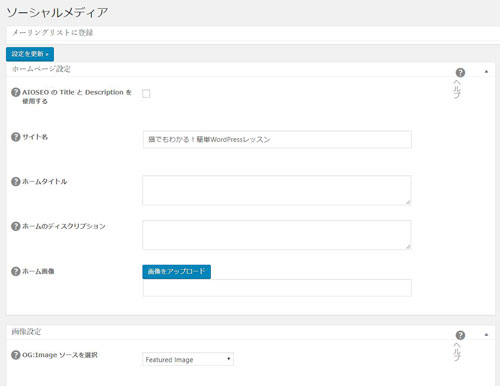Click the メーリングリストに登録 panel header
This screenshot has height=386, width=500.
pyautogui.click(x=253, y=33)
